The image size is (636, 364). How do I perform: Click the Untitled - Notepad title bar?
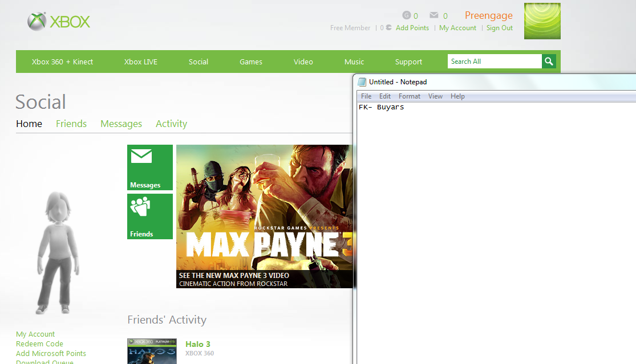pyautogui.click(x=495, y=82)
